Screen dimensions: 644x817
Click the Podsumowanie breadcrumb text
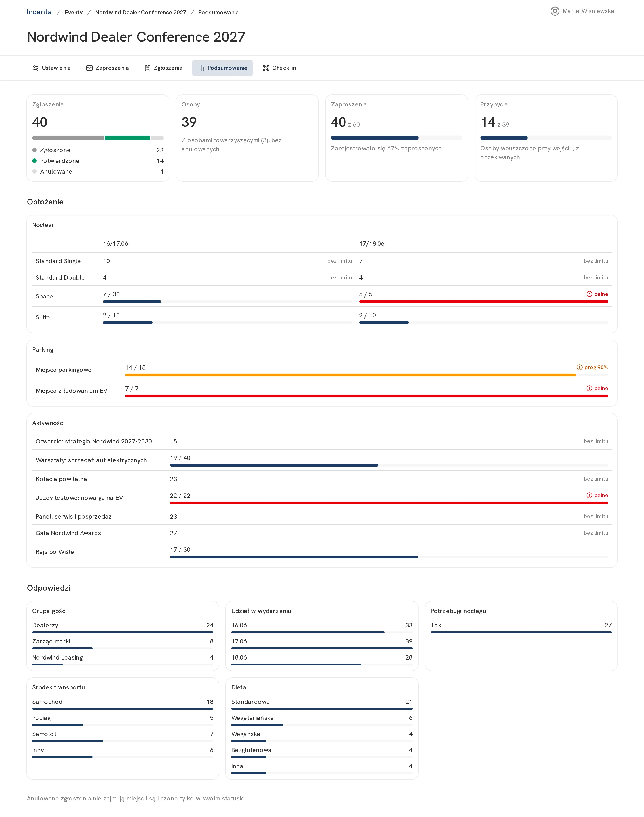click(218, 13)
